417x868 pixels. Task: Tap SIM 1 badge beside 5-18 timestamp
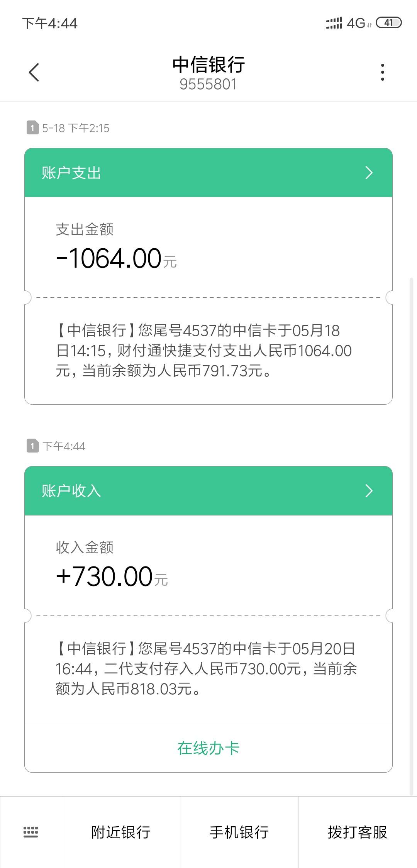pos(32,128)
